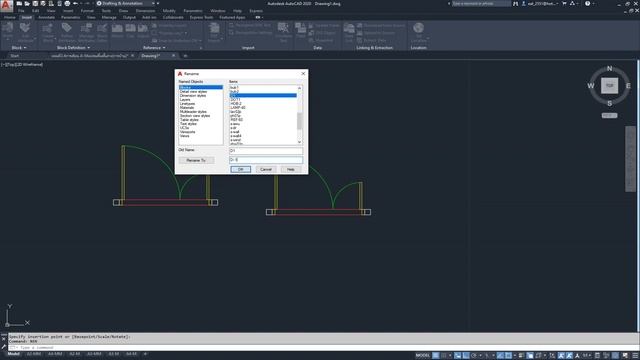Viewport: 640px width, 360px height.
Task: Toggle the drawing Grid display in status bar
Action: click(436, 356)
